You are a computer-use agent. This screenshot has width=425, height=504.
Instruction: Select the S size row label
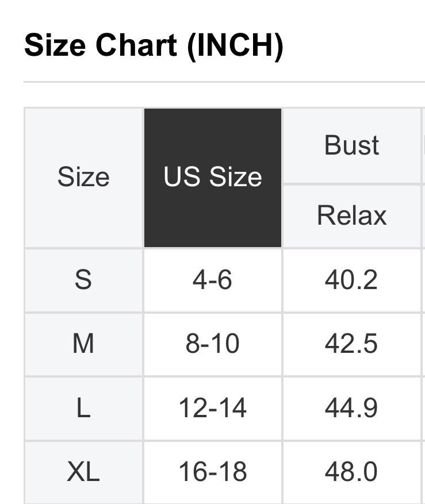click(83, 280)
